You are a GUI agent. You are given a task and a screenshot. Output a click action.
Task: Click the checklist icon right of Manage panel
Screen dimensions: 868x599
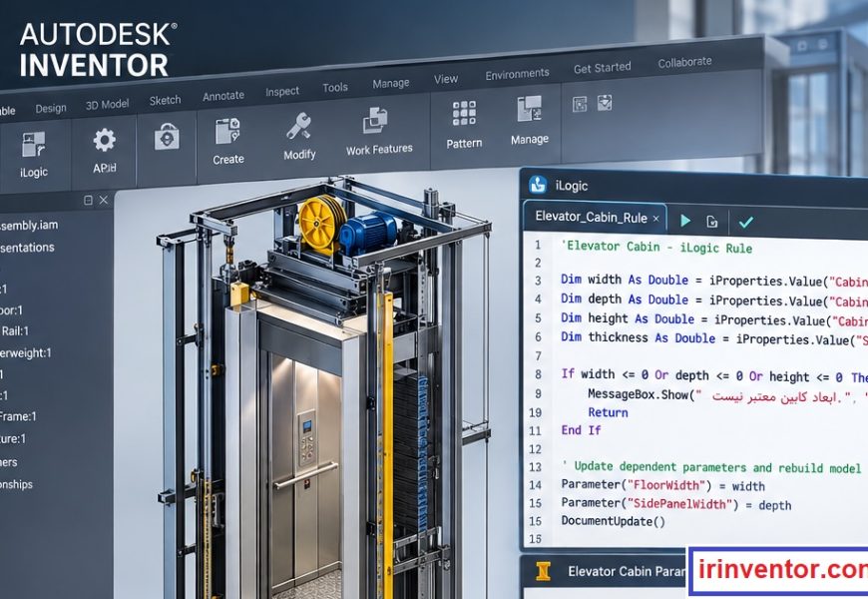tap(605, 103)
